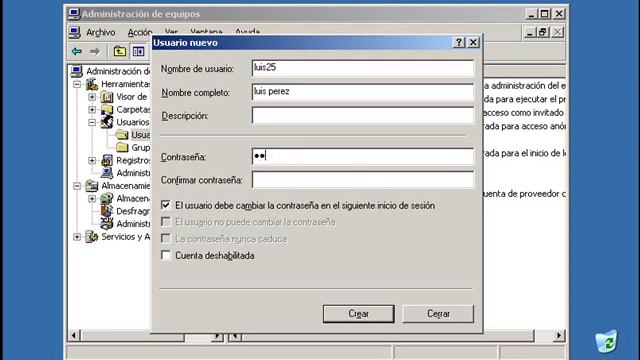Screen dimensions: 640x360
Task: Click the Crear button
Action: tap(358, 313)
